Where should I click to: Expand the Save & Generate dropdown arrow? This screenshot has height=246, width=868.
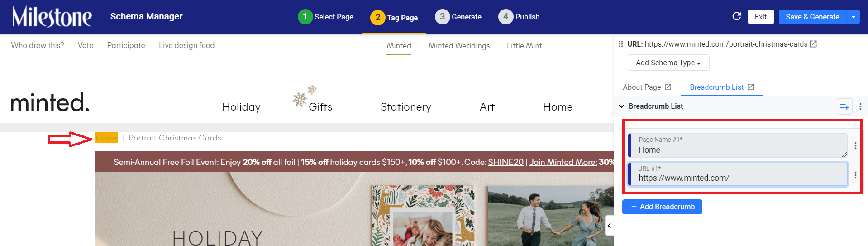[854, 17]
